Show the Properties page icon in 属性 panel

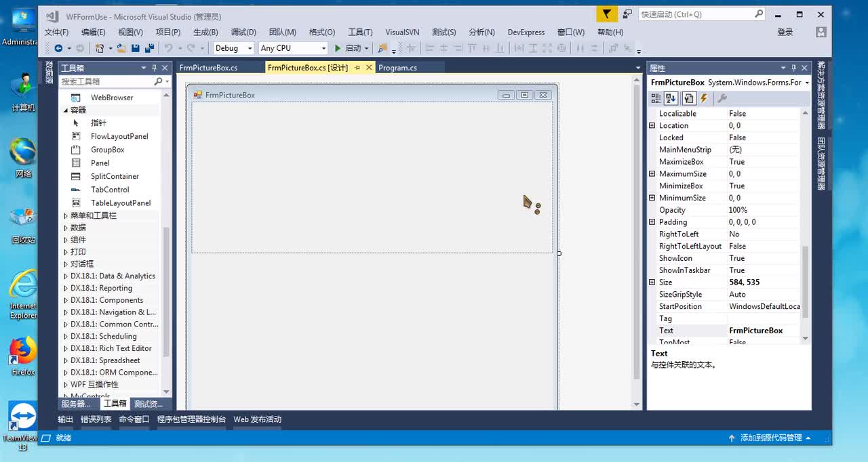click(x=688, y=98)
